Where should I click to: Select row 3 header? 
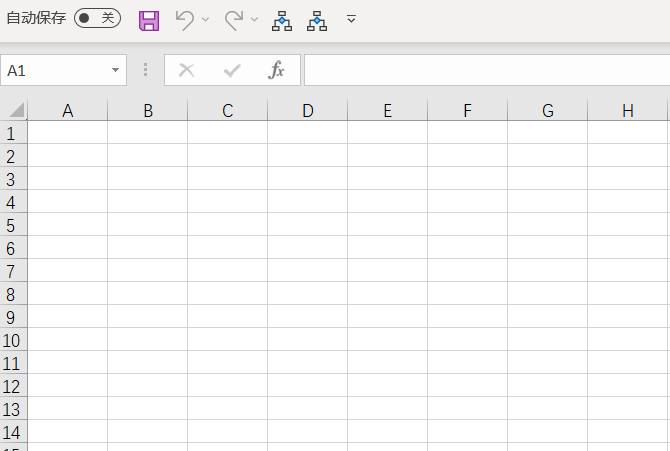pyautogui.click(x=13, y=178)
